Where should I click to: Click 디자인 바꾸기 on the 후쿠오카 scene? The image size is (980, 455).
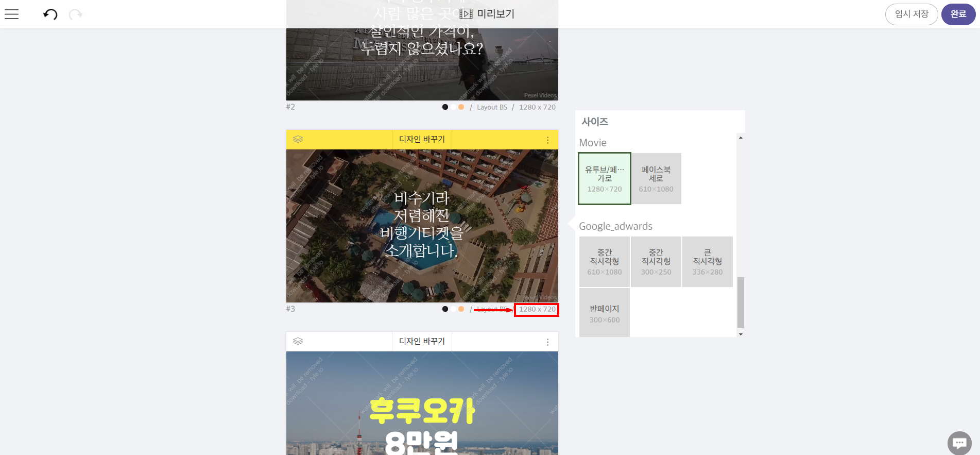coord(422,341)
